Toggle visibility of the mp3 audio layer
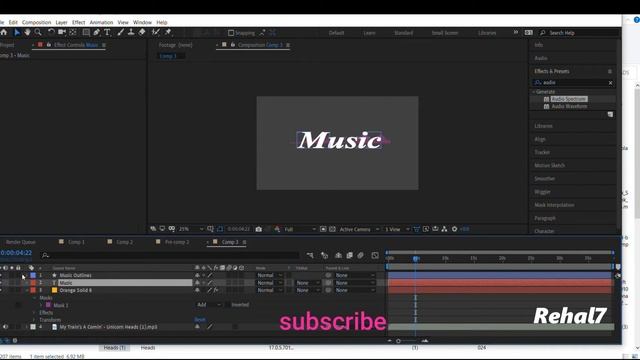The height and width of the screenshot is (360, 640). tap(5, 327)
